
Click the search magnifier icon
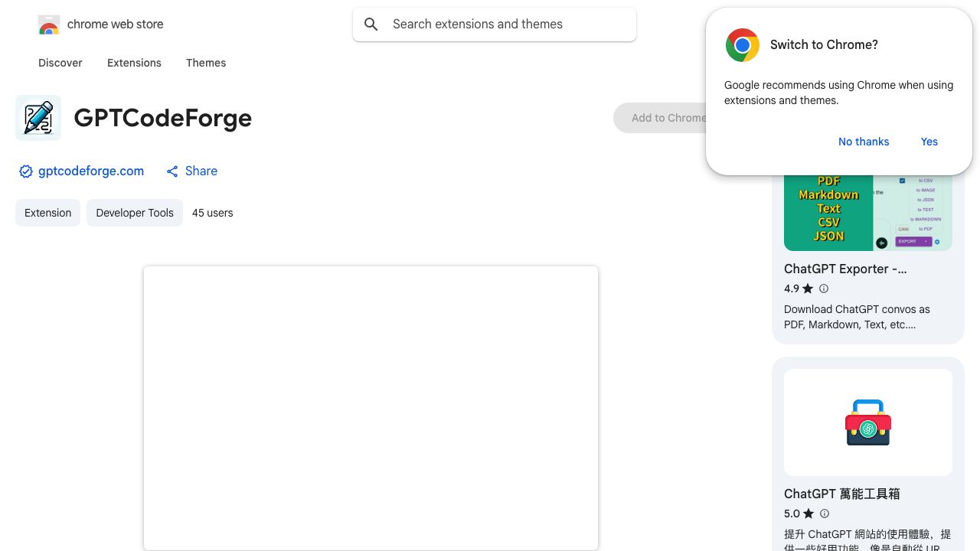tap(371, 24)
